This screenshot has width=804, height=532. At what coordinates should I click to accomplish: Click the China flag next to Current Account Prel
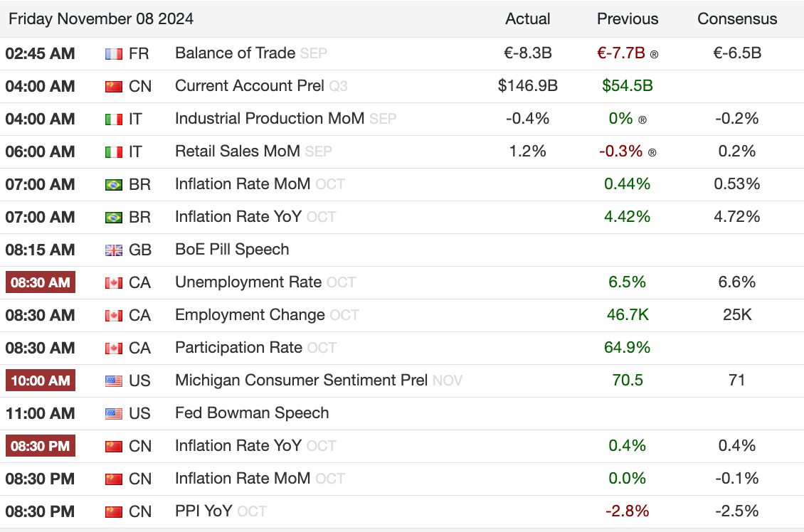113,86
